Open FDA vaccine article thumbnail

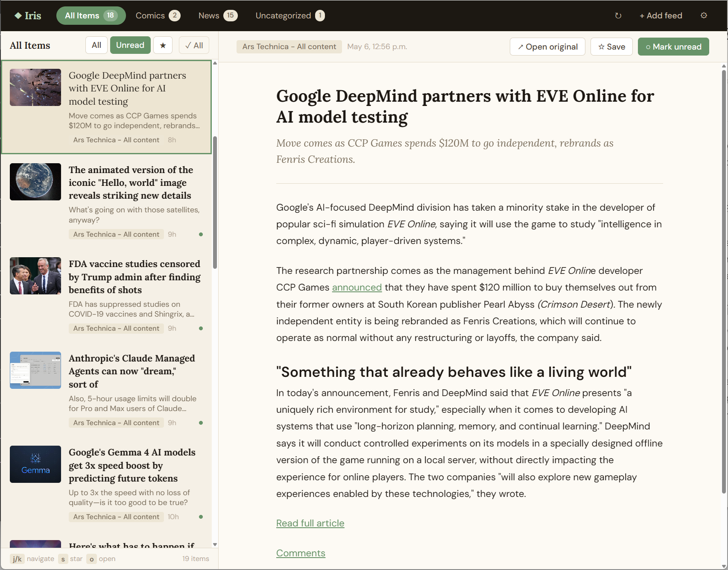pos(35,276)
